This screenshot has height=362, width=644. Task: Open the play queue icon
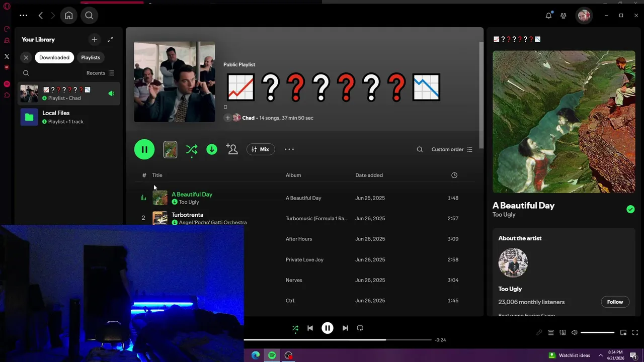coord(551,332)
